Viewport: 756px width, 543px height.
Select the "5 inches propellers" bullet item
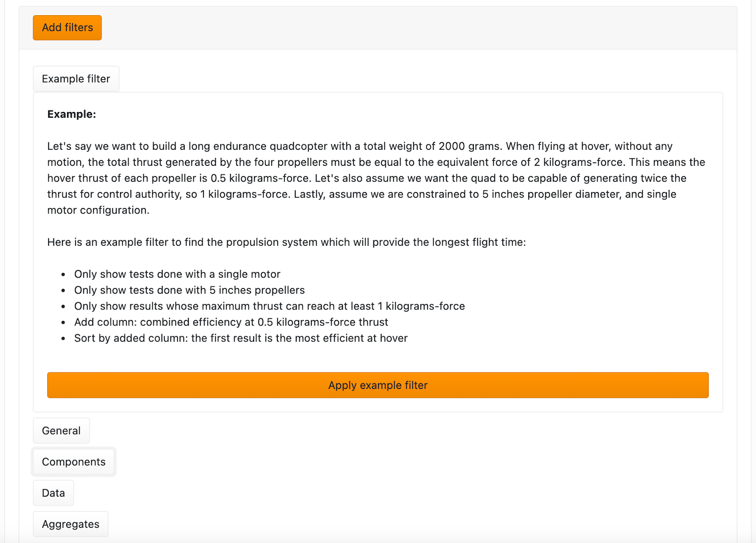[x=189, y=290]
